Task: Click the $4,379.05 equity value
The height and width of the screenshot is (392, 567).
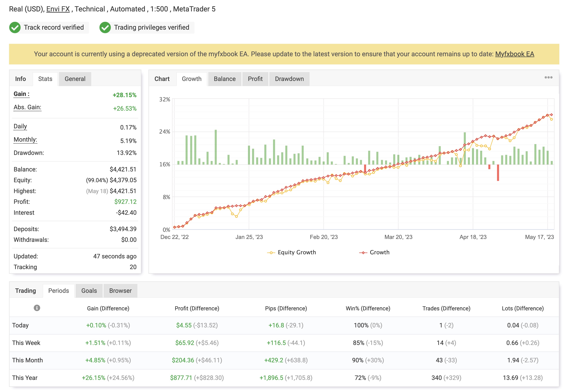Action: pos(123,180)
